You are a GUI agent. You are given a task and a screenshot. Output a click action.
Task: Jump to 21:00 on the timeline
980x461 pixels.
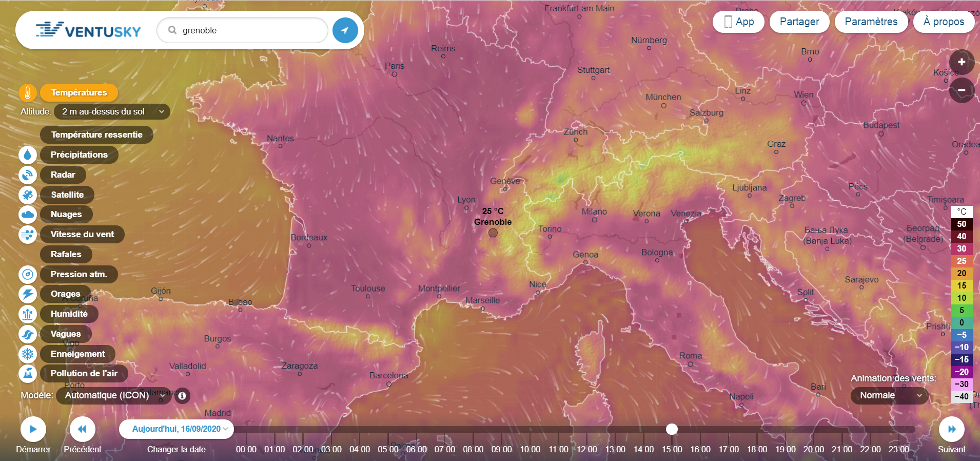(842, 449)
